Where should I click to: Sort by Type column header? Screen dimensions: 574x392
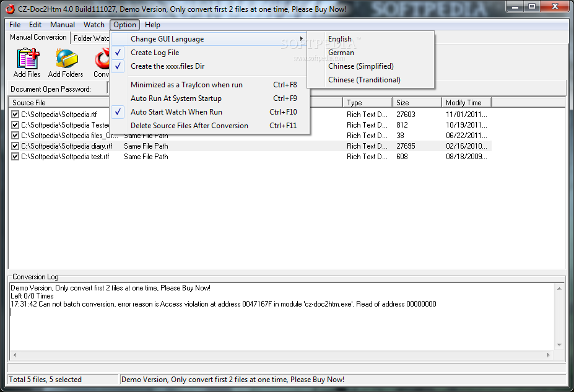(367, 102)
